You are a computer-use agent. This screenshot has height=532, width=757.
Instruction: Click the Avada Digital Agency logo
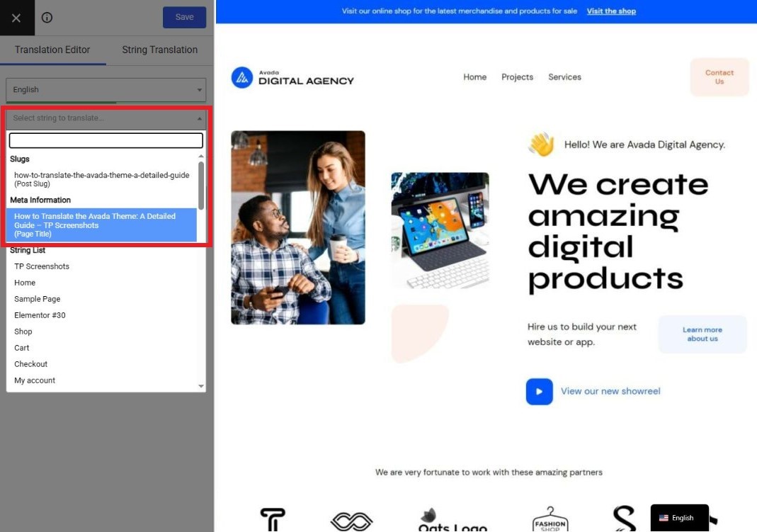(292, 77)
